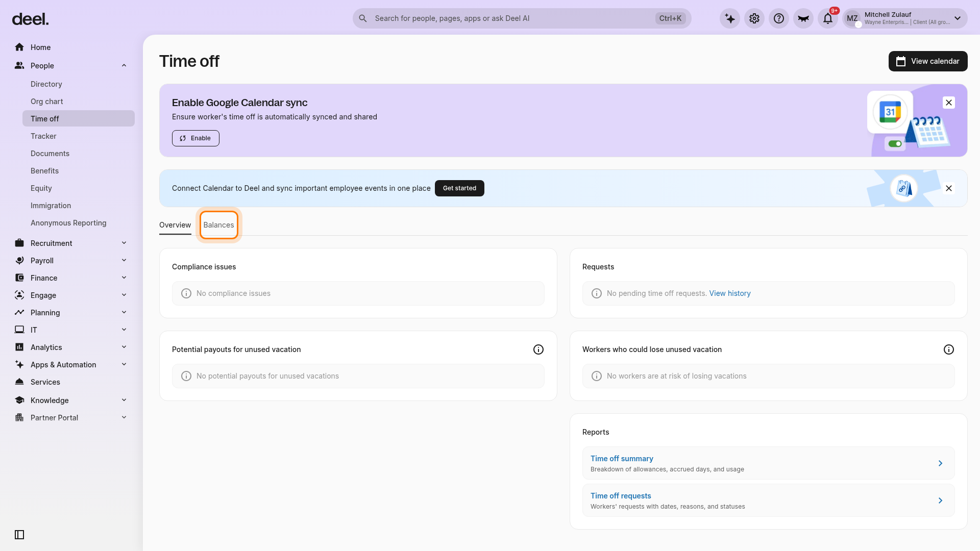This screenshot has height=551, width=980.
Task: Expand the IT section chevron
Action: 124,330
